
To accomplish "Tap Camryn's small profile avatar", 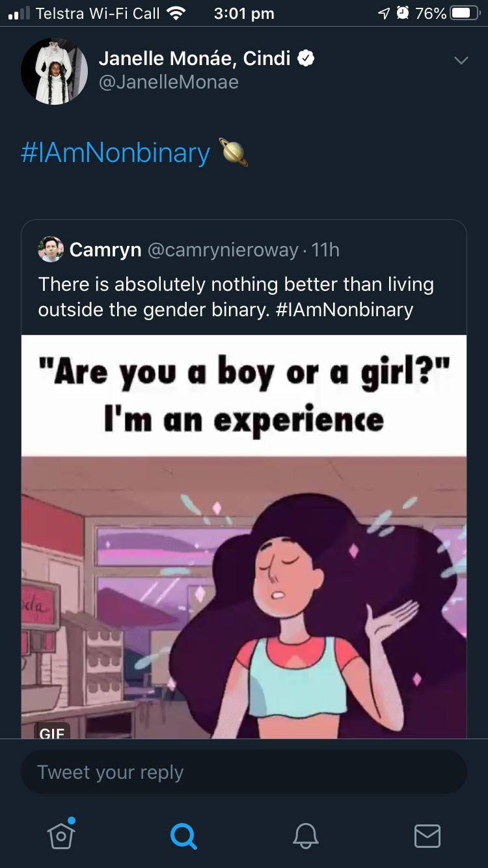I will click(50, 249).
